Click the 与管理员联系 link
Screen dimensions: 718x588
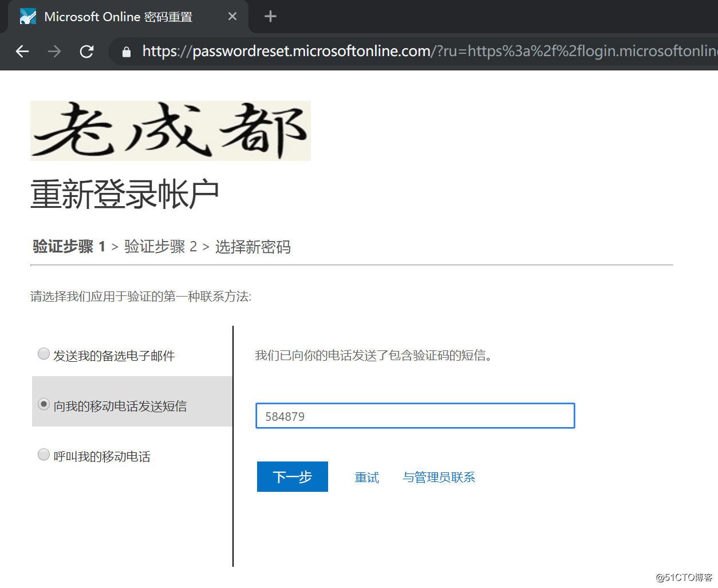click(x=439, y=477)
